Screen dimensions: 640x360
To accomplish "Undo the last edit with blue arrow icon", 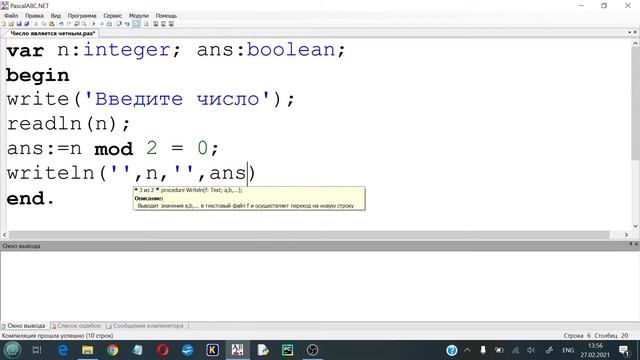I will (61, 24).
